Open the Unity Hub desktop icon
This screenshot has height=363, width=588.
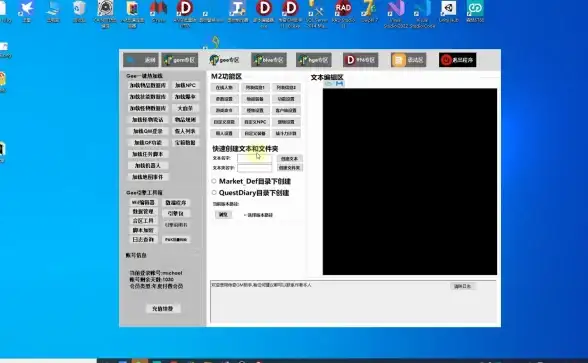[x=448, y=11]
